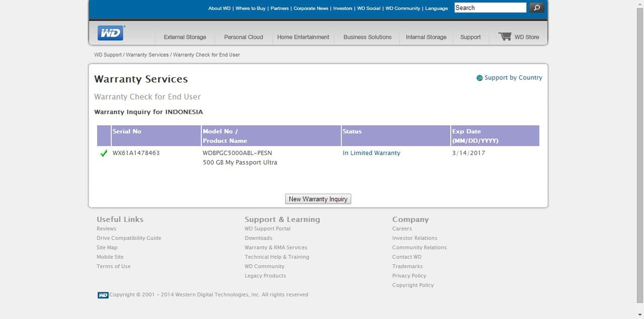Visit the Partners link
The image size is (644, 319).
point(280,9)
